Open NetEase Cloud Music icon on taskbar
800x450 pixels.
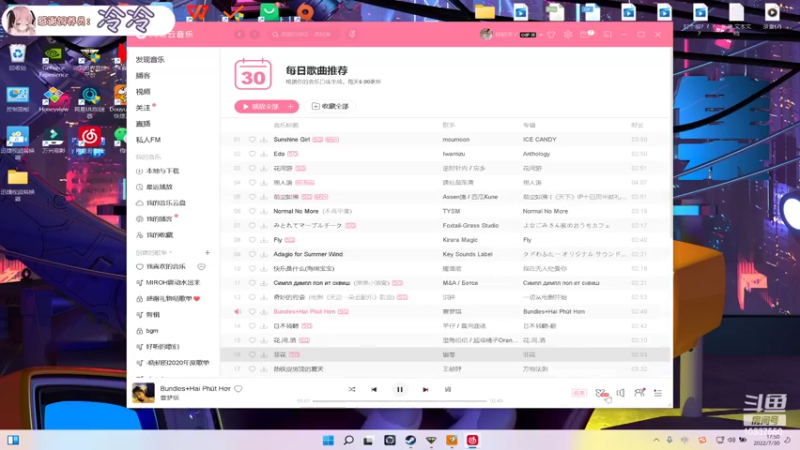click(x=472, y=440)
